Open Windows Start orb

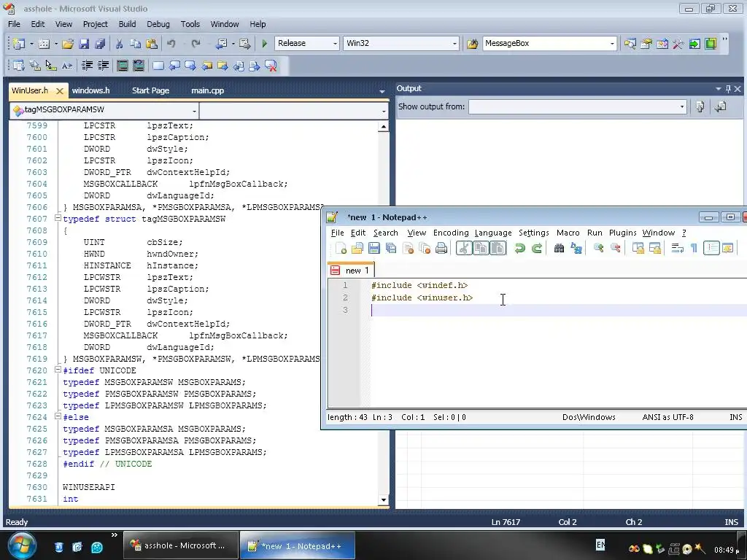pyautogui.click(x=22, y=545)
